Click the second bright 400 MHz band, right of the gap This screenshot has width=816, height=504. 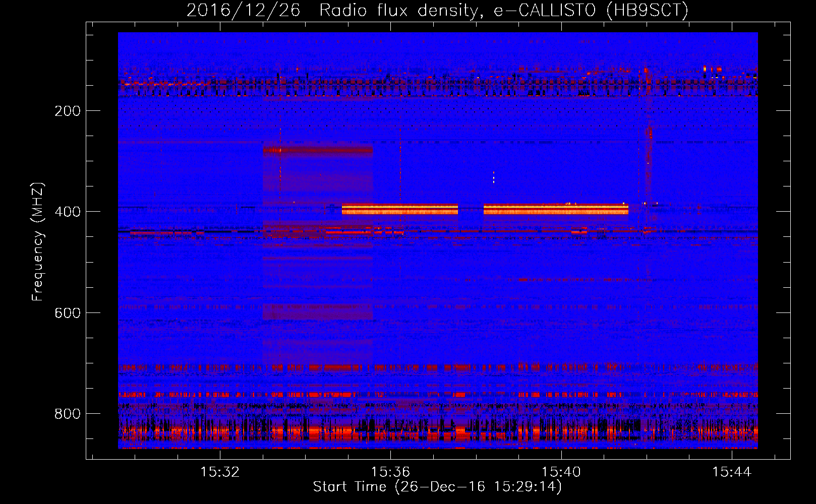coord(556,209)
